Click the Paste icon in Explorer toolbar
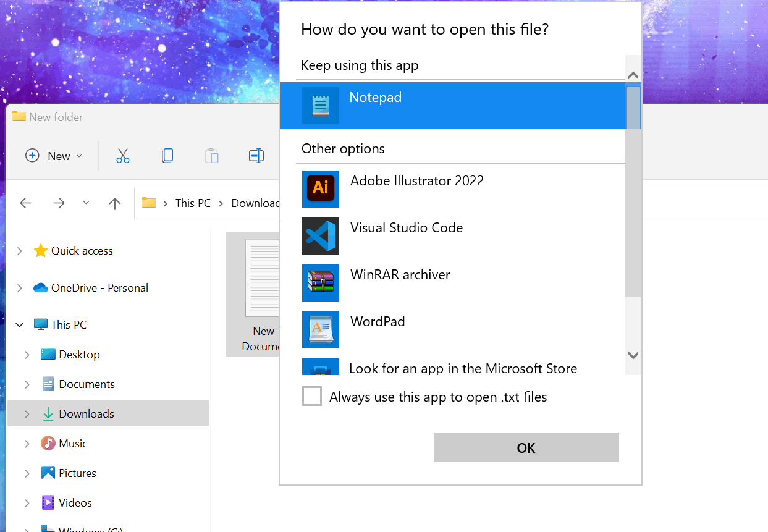 tap(212, 156)
